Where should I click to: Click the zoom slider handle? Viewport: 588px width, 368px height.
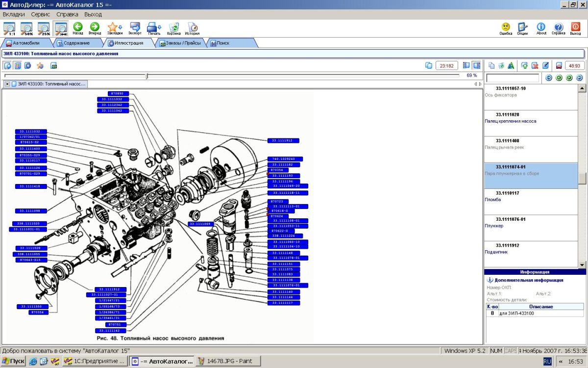[147, 76]
